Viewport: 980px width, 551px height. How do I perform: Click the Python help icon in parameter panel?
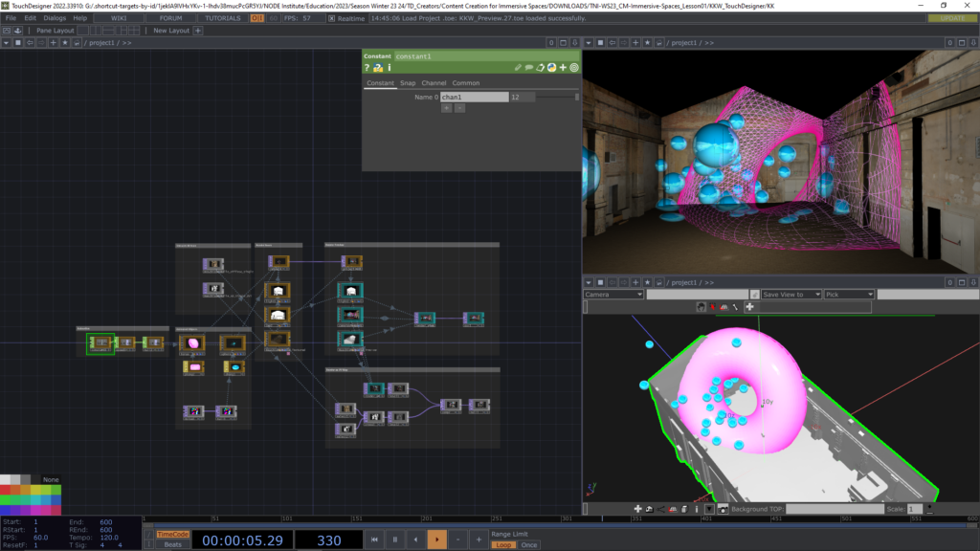[x=378, y=68]
